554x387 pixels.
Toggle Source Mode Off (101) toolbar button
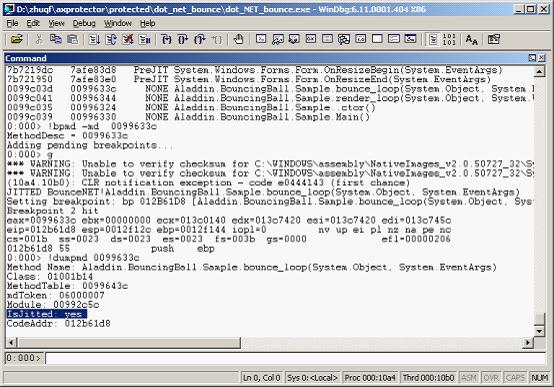(x=449, y=39)
